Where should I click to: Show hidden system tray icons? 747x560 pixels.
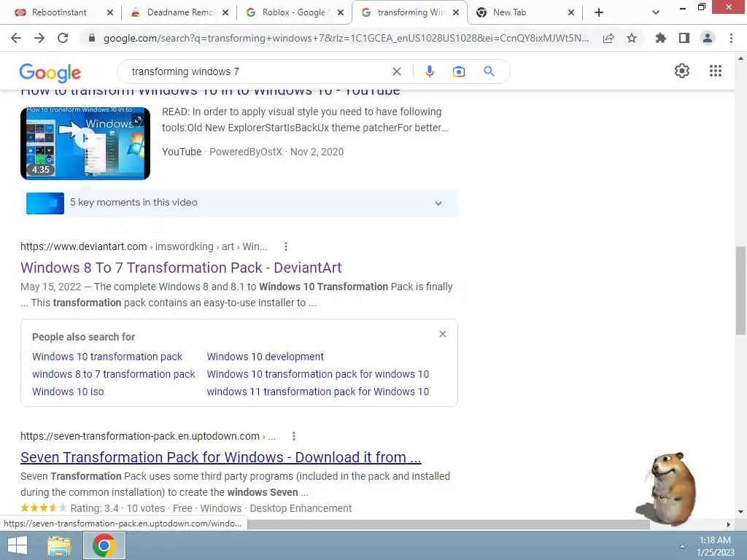682,546
